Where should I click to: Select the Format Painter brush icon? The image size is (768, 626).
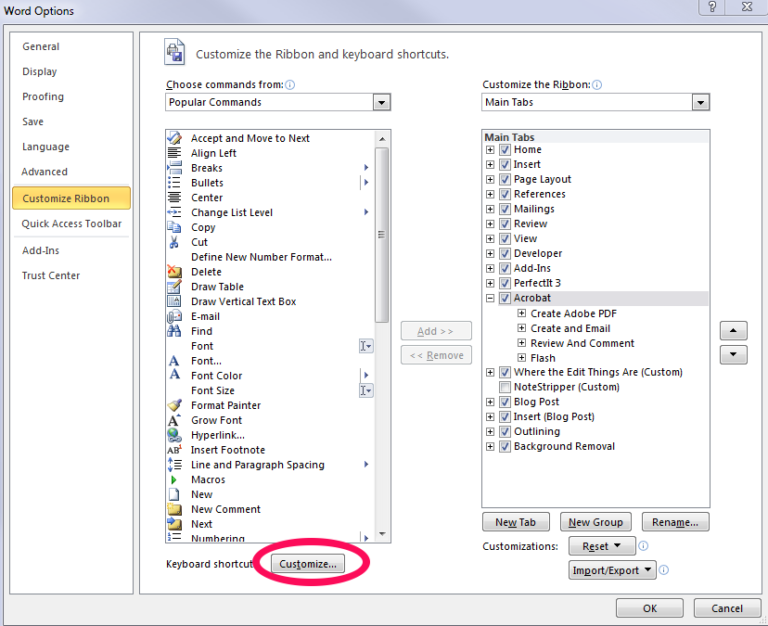point(174,405)
